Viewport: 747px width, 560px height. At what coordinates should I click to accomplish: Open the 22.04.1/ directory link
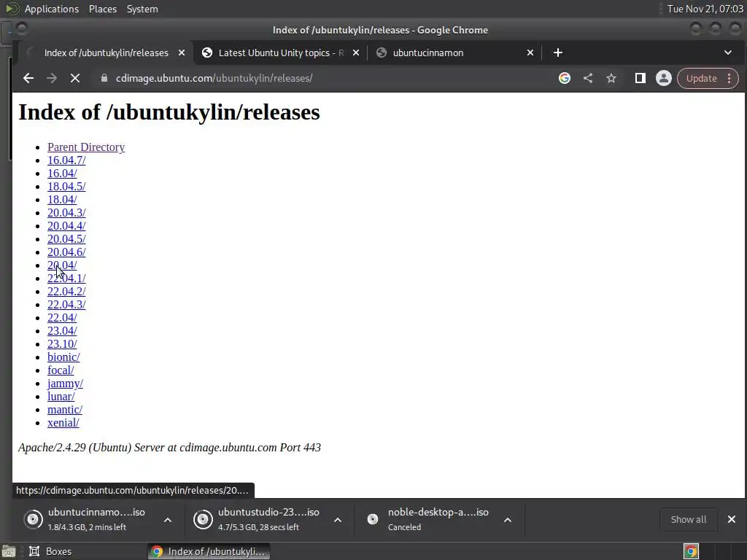point(66,278)
